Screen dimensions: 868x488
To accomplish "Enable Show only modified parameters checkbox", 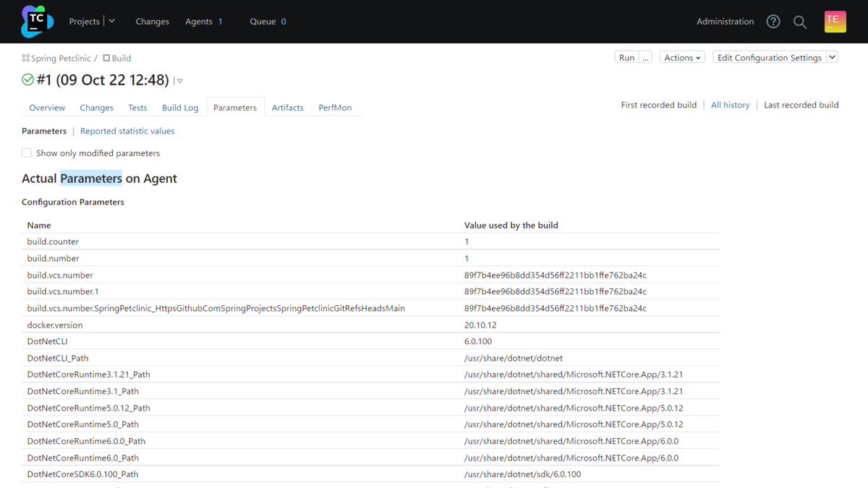I will coord(27,153).
